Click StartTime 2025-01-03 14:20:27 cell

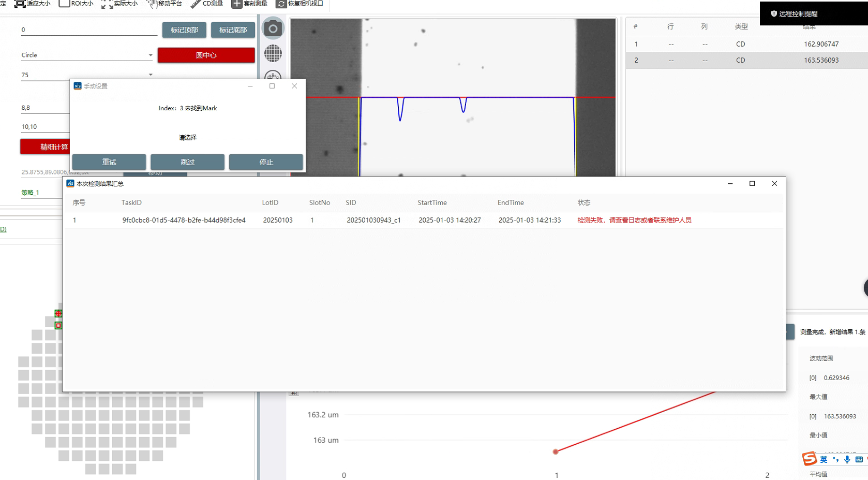click(x=450, y=220)
